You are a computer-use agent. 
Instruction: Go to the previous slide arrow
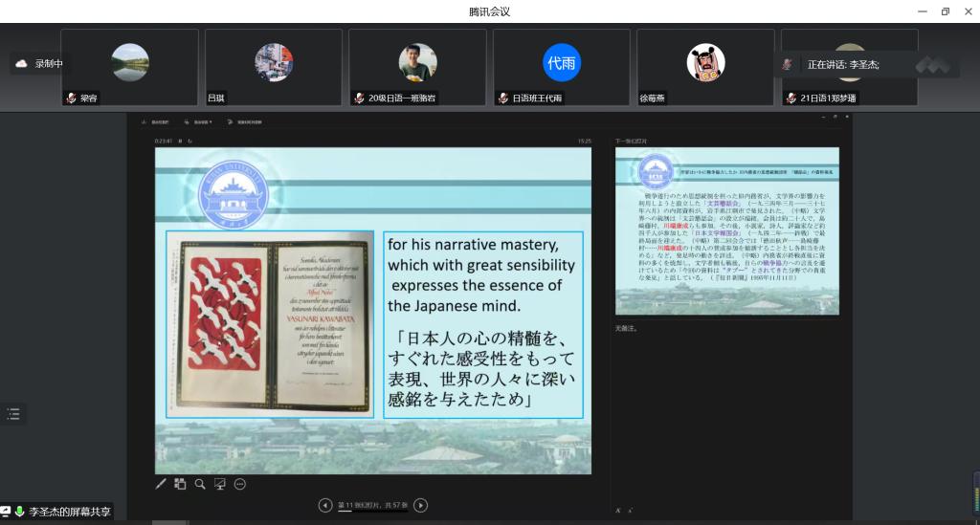(325, 505)
